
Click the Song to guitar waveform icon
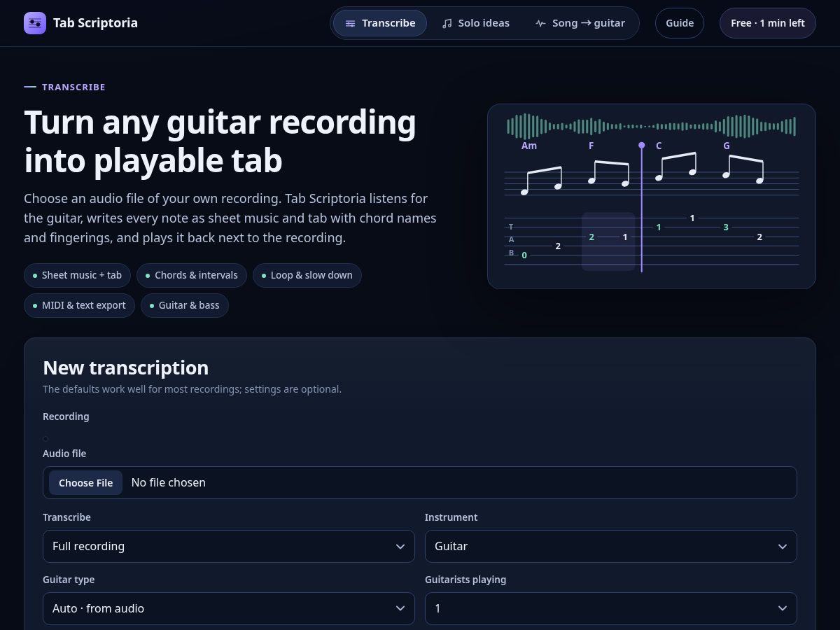coord(540,23)
